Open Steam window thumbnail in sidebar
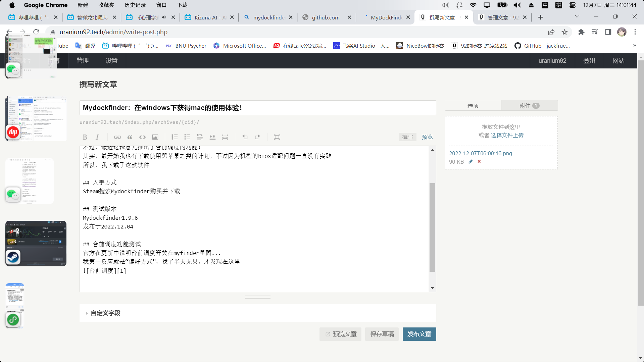Image resolution: width=644 pixels, height=362 pixels. [x=36, y=243]
